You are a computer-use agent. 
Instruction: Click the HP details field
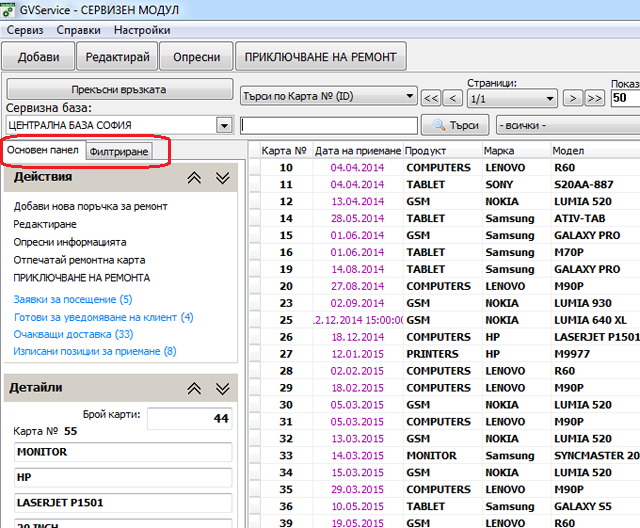[x=123, y=477]
